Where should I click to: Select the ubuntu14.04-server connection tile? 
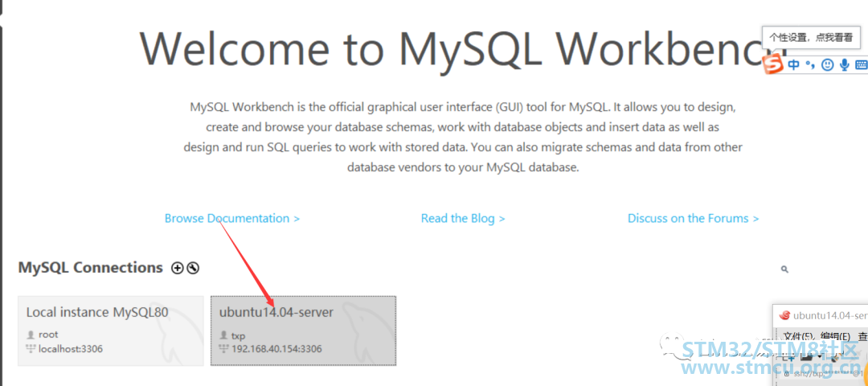pos(303,331)
